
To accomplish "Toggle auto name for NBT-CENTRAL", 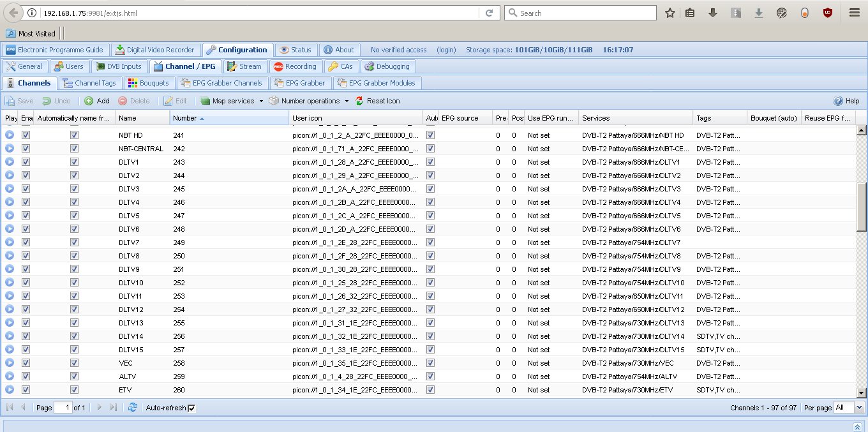I will tap(74, 149).
